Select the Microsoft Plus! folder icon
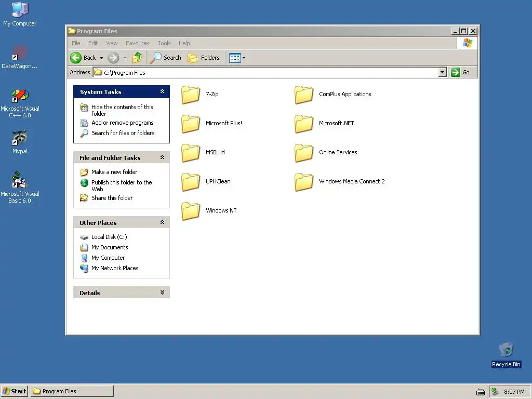Image resolution: width=532 pixels, height=399 pixels. tap(191, 124)
